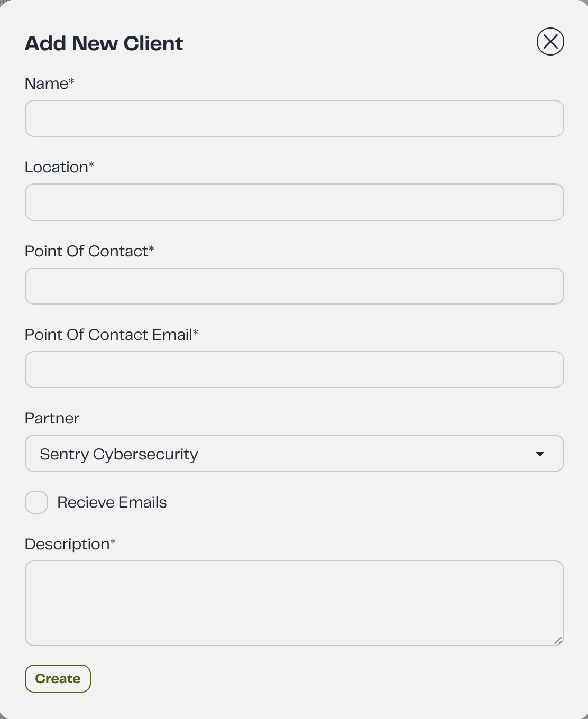Click the Add New Client title
The width and height of the screenshot is (588, 719).
pos(104,43)
